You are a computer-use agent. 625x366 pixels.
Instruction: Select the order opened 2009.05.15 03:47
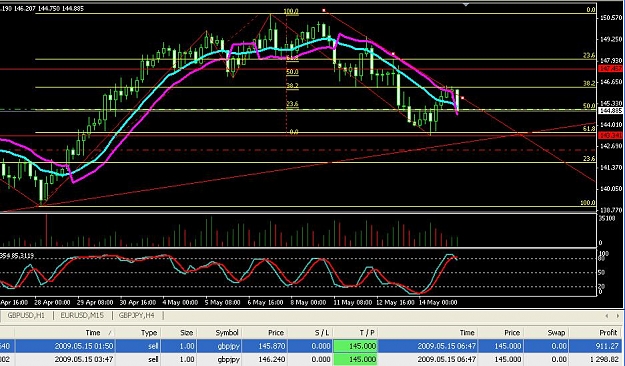[x=312, y=360]
